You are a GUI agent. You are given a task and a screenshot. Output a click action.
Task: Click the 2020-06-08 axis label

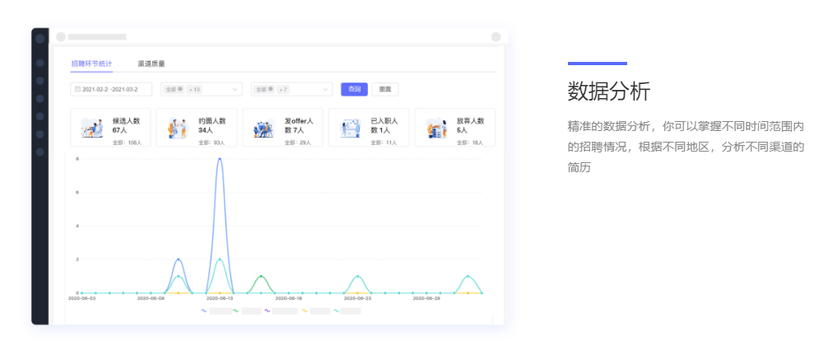point(151,298)
